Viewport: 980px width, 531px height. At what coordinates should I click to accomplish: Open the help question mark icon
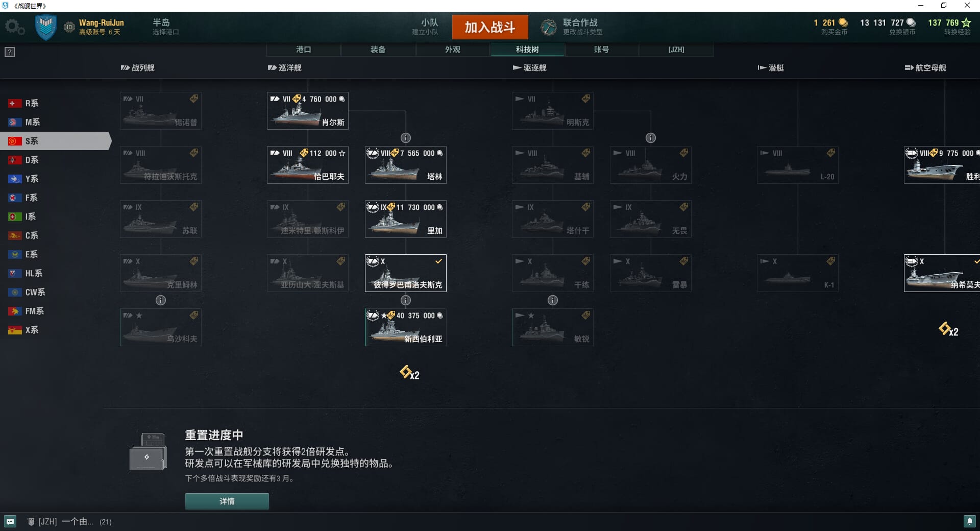coord(10,52)
